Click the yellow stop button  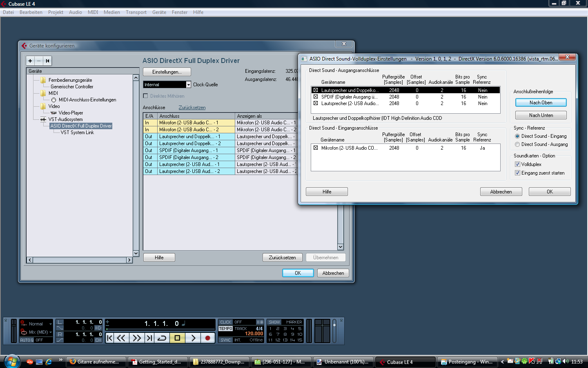tap(177, 338)
